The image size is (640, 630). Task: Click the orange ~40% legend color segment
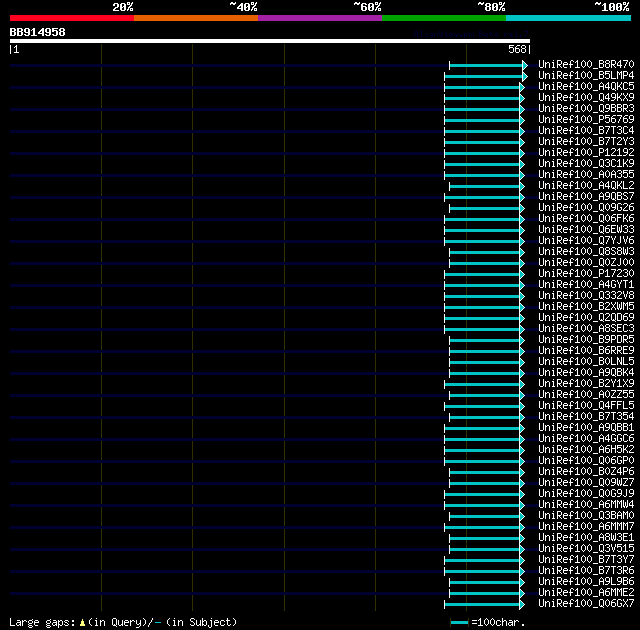pyautogui.click(x=196, y=18)
